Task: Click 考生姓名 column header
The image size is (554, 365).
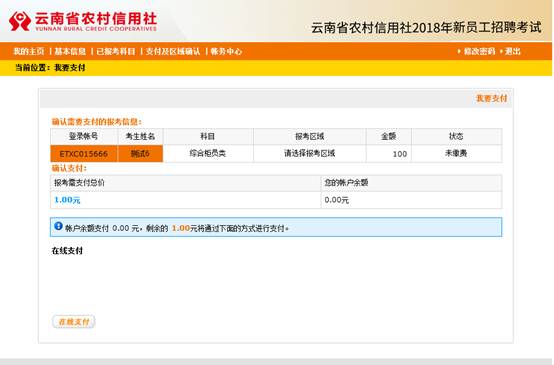Action: (140, 136)
